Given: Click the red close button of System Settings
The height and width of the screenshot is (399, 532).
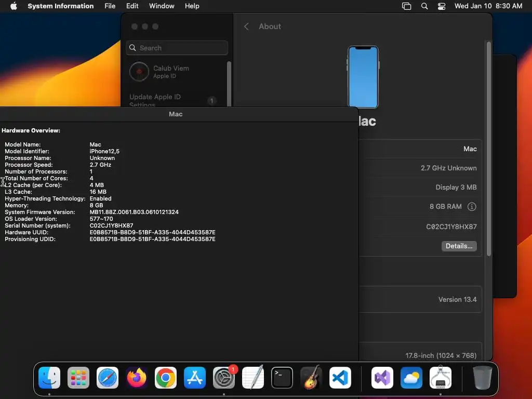Looking at the screenshot, I should click(135, 26).
